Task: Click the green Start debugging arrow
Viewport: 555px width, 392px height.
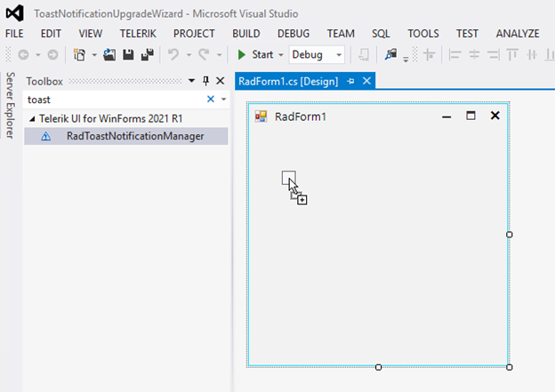Action: pos(242,55)
